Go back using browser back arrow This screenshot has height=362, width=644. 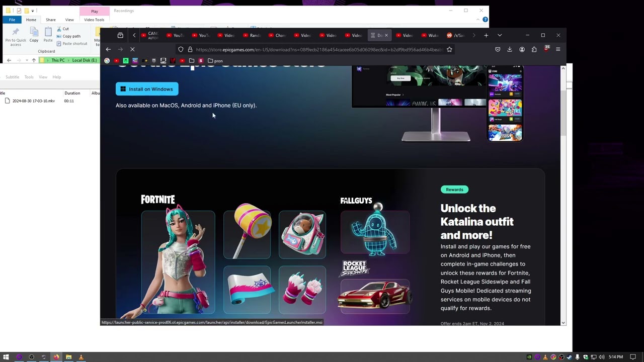[x=108, y=49]
